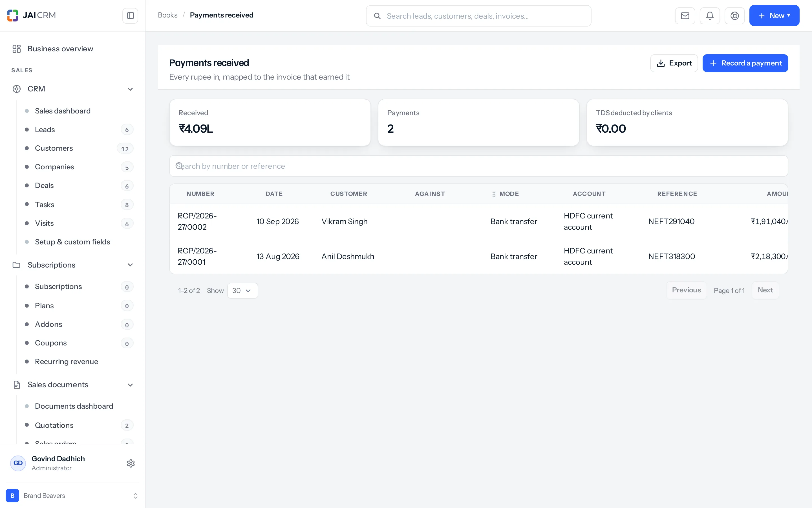This screenshot has width=812, height=508.
Task: Click the MODE column drag handle icon
Action: coord(494,194)
